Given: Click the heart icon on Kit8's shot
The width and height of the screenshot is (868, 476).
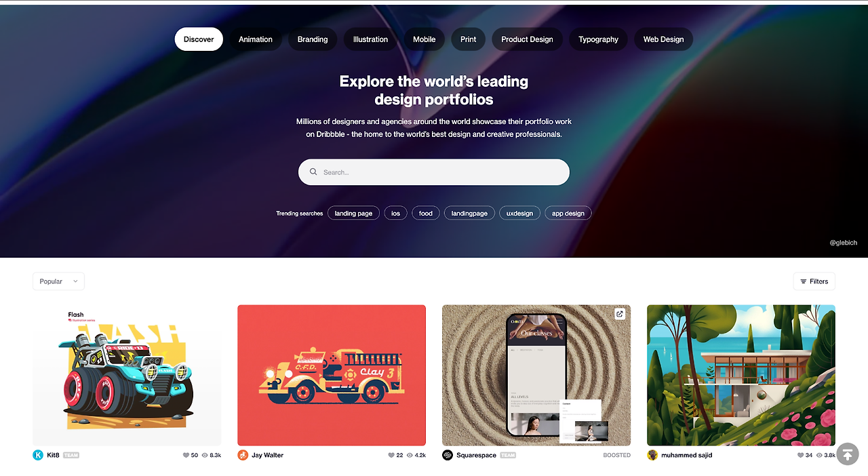Looking at the screenshot, I should point(186,456).
